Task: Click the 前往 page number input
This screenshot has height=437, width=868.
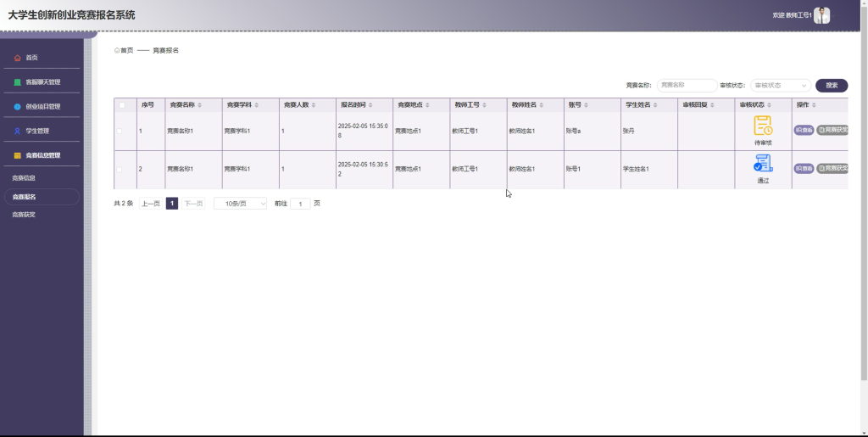Action: coord(300,204)
